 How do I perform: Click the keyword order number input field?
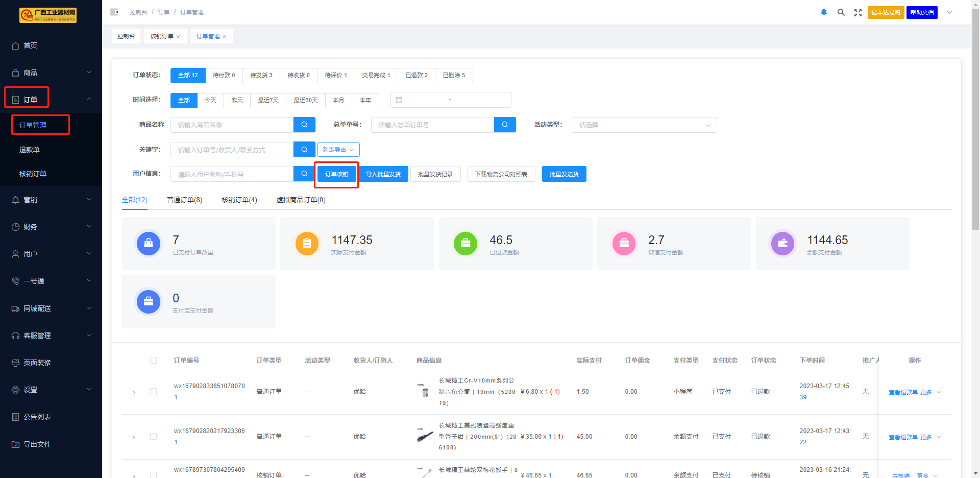[x=232, y=150]
